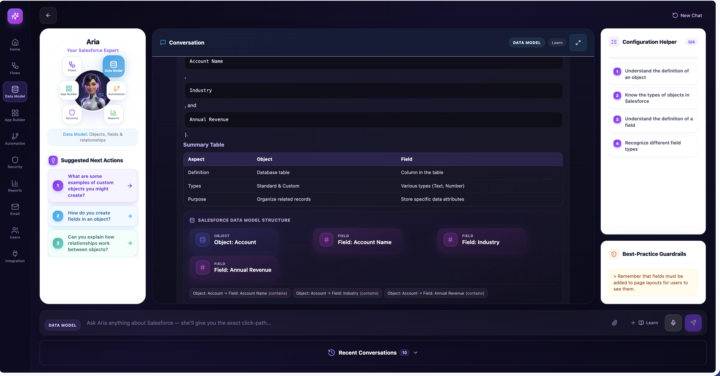This screenshot has height=376, width=720.
Task: Select step 'Understand the definition of an object'
Action: tap(653, 74)
